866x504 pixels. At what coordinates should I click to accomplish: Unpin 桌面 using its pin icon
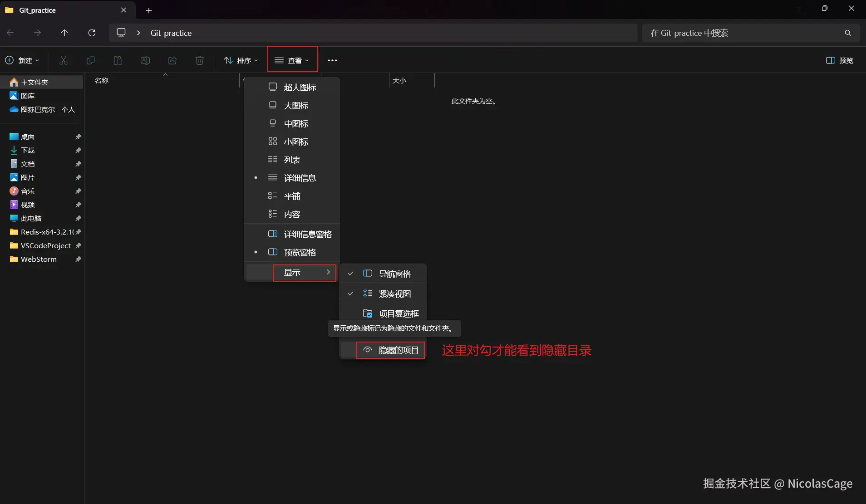pyautogui.click(x=78, y=137)
